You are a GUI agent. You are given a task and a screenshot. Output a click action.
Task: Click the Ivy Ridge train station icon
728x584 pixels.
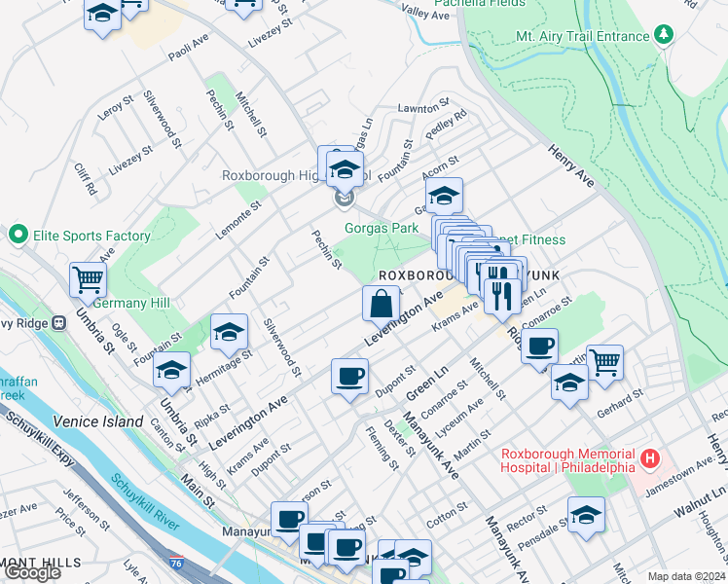pos(59,322)
